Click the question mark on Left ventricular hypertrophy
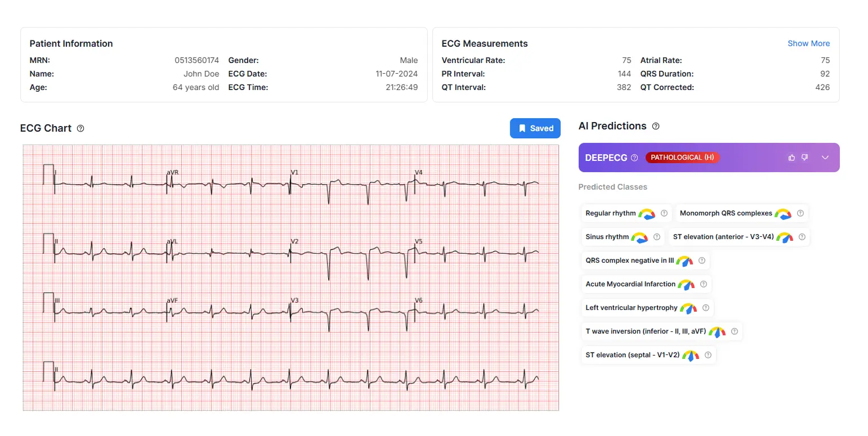The image size is (868, 436). point(702,308)
